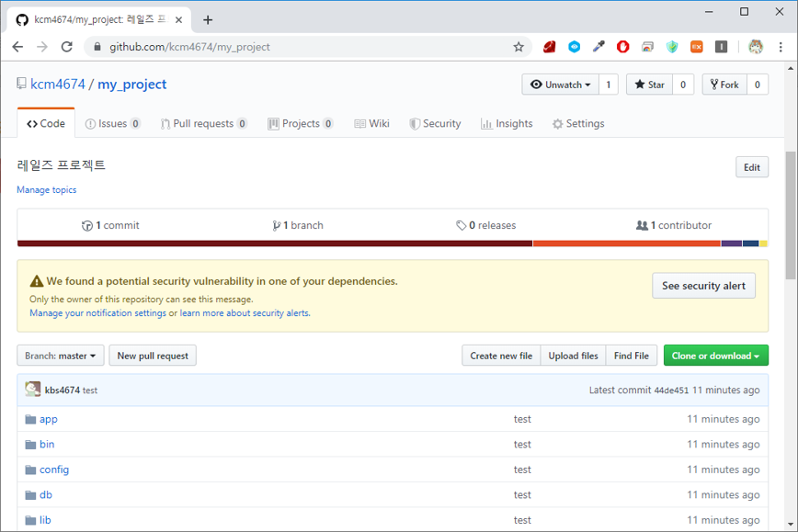Click the eyedropper color picker extension
Screen dimensions: 798x532
pos(598,47)
